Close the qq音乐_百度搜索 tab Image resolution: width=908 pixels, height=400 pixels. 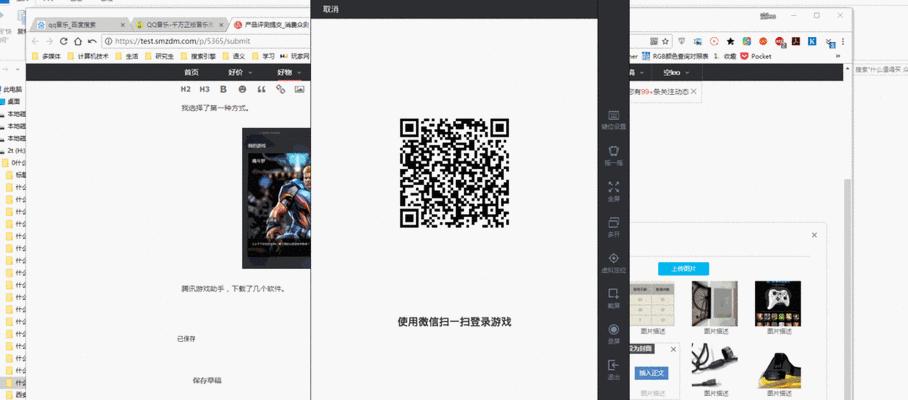123,25
